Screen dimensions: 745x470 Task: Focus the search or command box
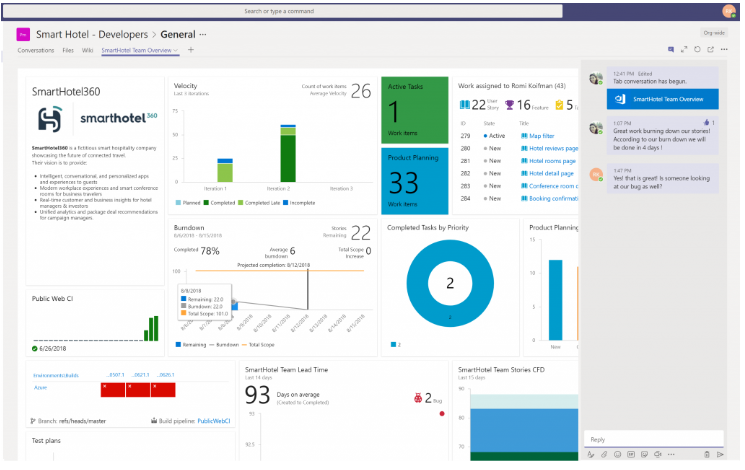283,11
